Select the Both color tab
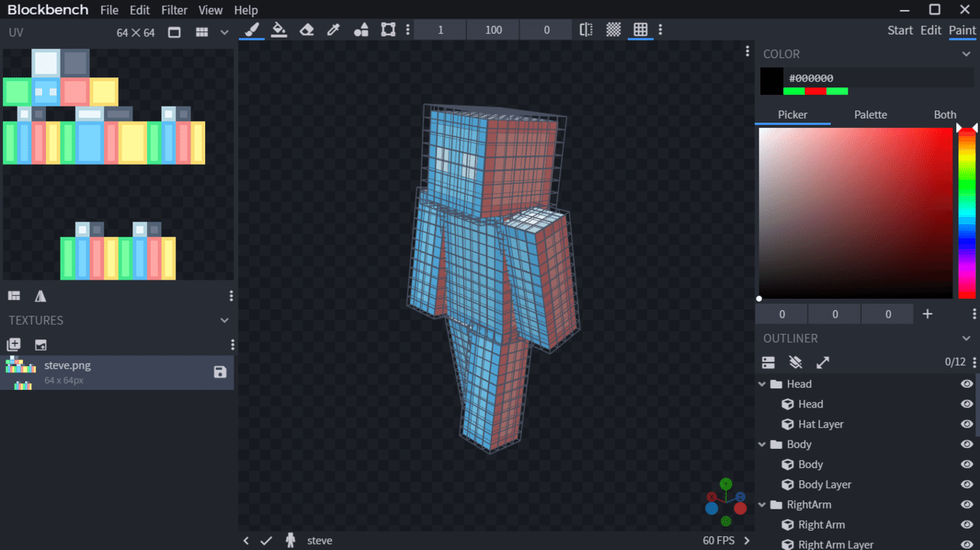The image size is (980, 550). tap(945, 115)
